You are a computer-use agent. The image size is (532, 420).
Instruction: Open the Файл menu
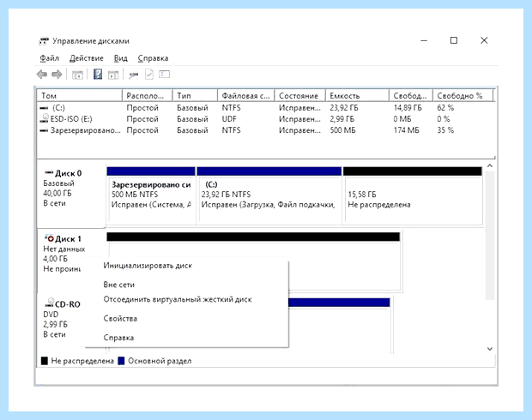pos(50,58)
